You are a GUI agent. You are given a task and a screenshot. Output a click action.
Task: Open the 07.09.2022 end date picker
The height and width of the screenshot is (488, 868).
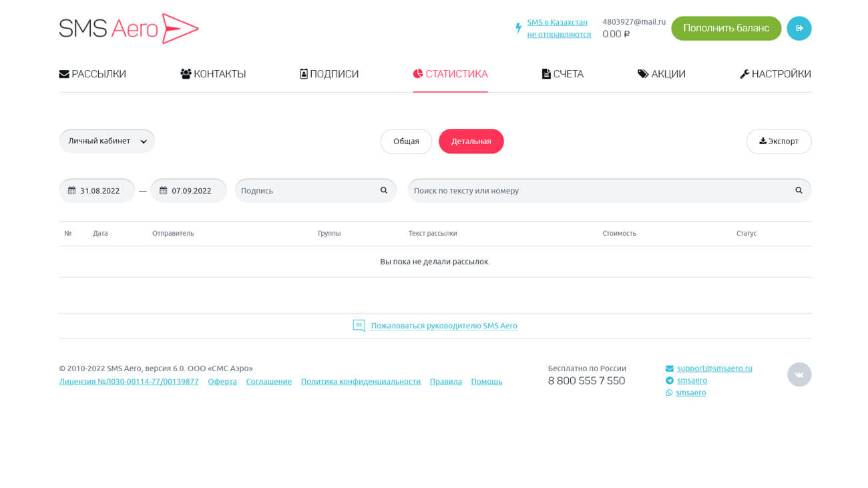[192, 190]
